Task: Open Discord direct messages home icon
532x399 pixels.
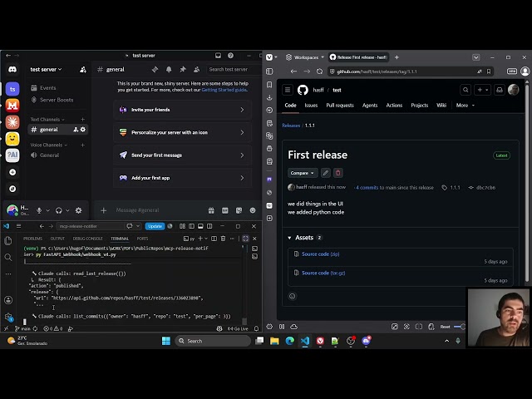Action: pos(12,70)
